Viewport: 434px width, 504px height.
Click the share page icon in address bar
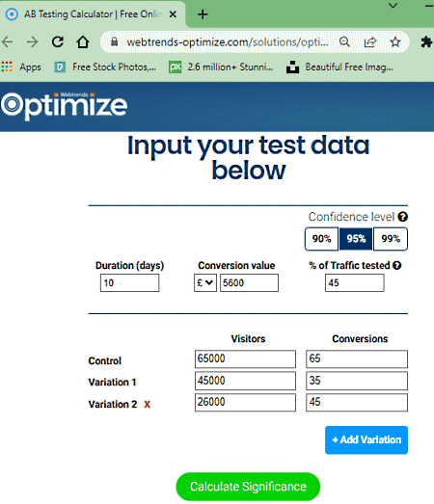370,41
